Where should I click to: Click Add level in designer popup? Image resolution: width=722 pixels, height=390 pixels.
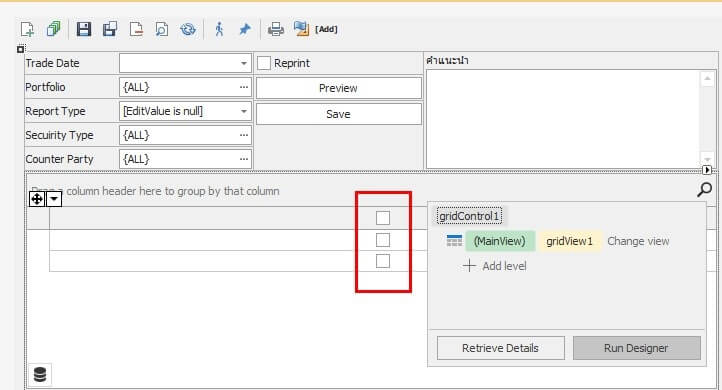[x=495, y=266]
